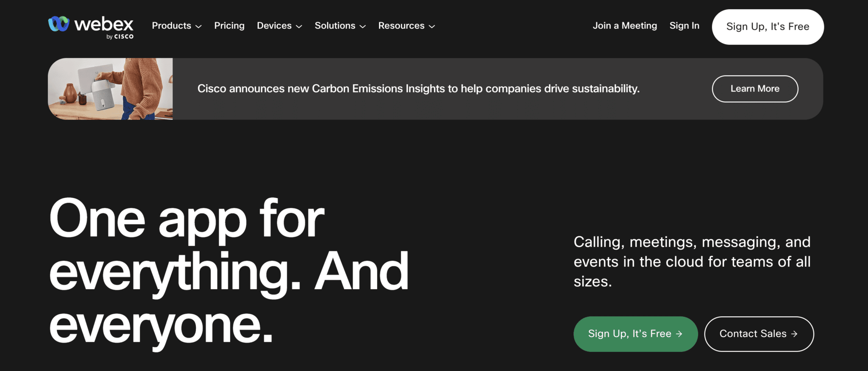
Task: Open the Products menu
Action: tap(172, 26)
